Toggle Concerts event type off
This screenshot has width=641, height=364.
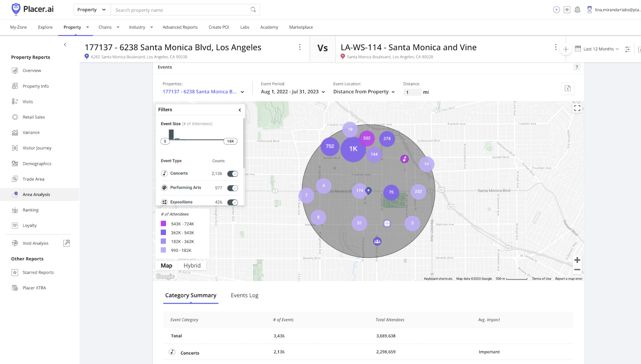pyautogui.click(x=233, y=174)
